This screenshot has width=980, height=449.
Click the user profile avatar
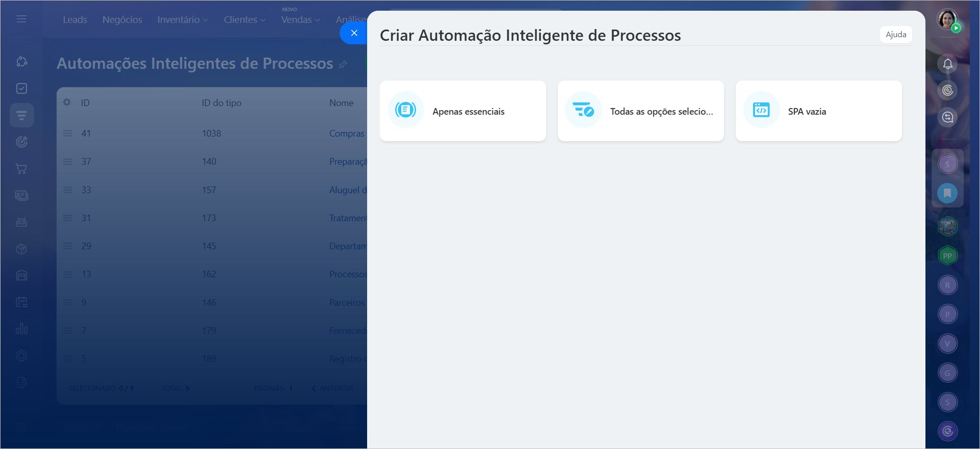pyautogui.click(x=947, y=19)
